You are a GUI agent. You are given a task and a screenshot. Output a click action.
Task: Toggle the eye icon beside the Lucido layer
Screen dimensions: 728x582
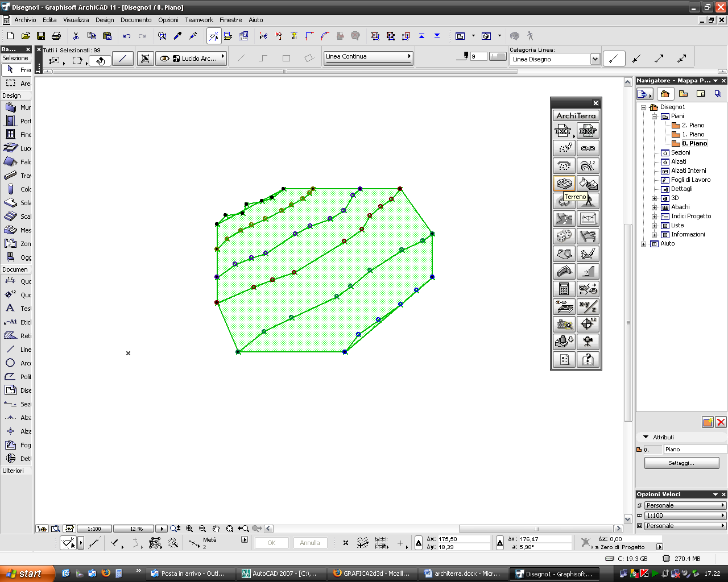pyautogui.click(x=164, y=59)
